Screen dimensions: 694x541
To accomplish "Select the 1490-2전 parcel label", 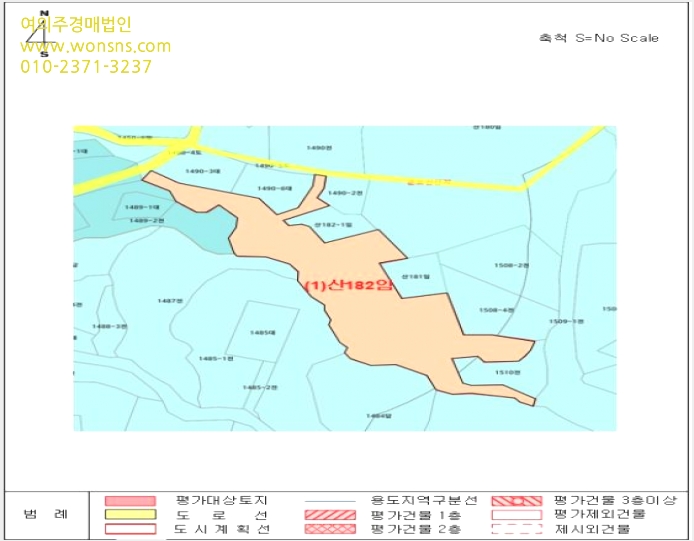I will (345, 193).
